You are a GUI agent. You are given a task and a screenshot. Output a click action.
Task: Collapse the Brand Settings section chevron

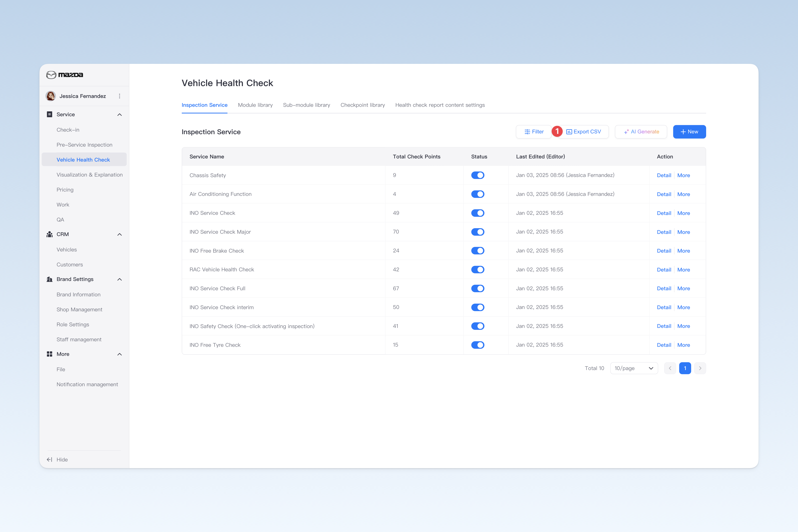pyautogui.click(x=119, y=279)
